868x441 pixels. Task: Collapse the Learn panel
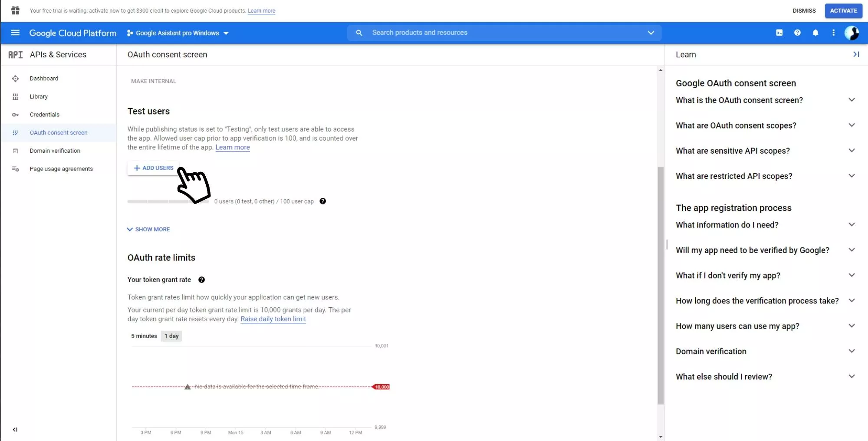pyautogui.click(x=856, y=54)
